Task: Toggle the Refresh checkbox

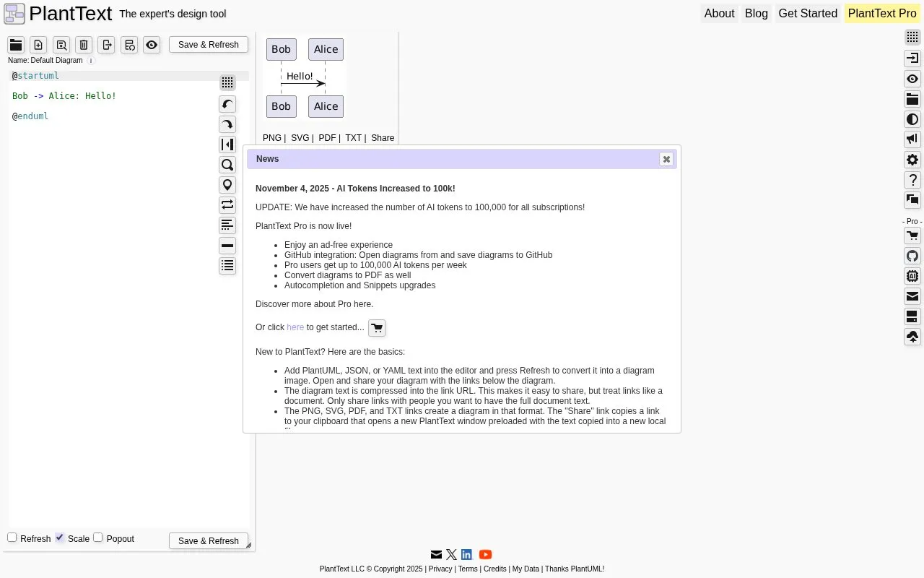Action: [x=12, y=538]
